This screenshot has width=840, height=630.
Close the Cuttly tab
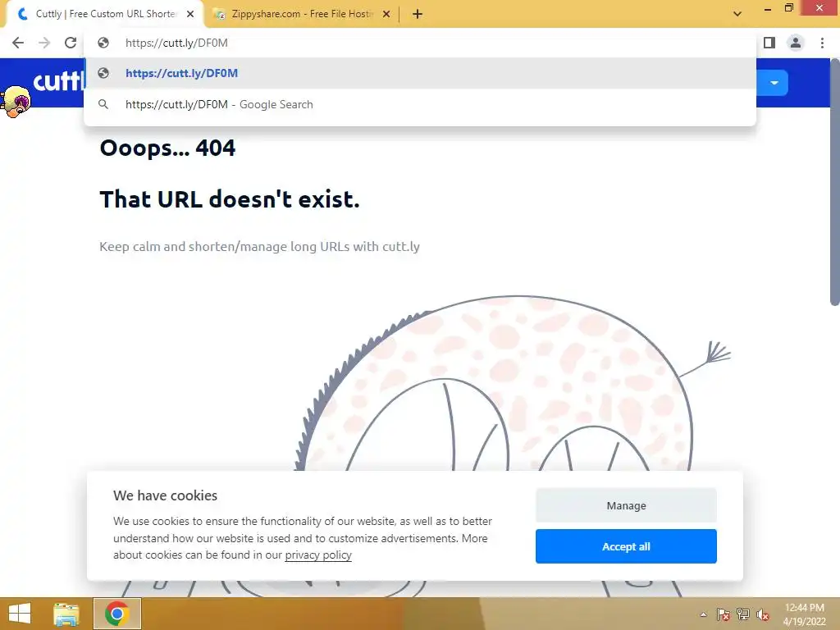(x=190, y=14)
